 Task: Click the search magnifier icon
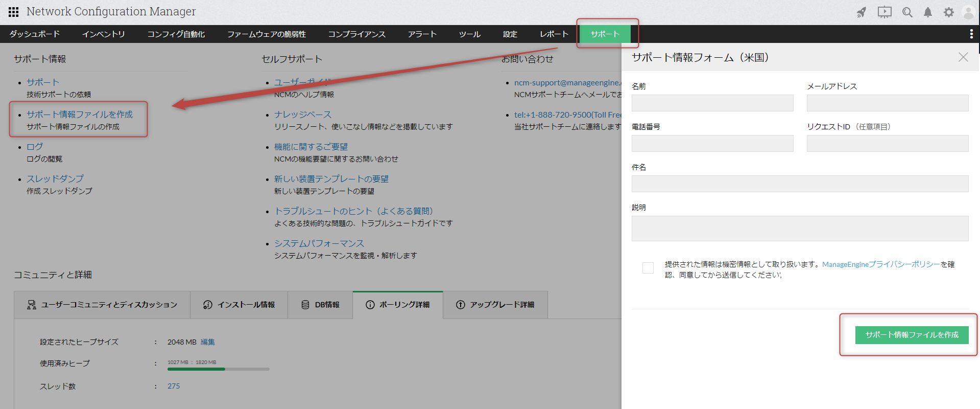click(907, 12)
